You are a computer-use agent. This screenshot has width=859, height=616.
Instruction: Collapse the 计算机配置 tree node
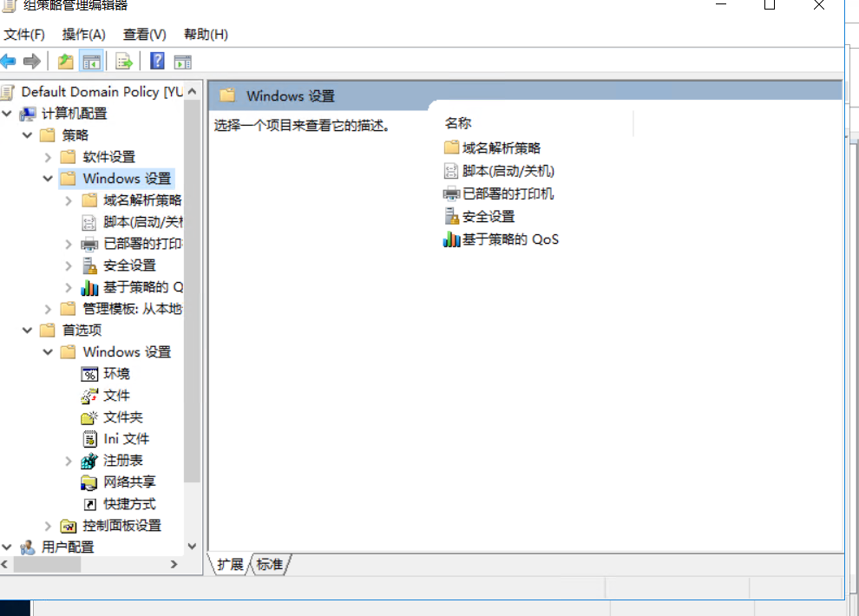click(7, 114)
